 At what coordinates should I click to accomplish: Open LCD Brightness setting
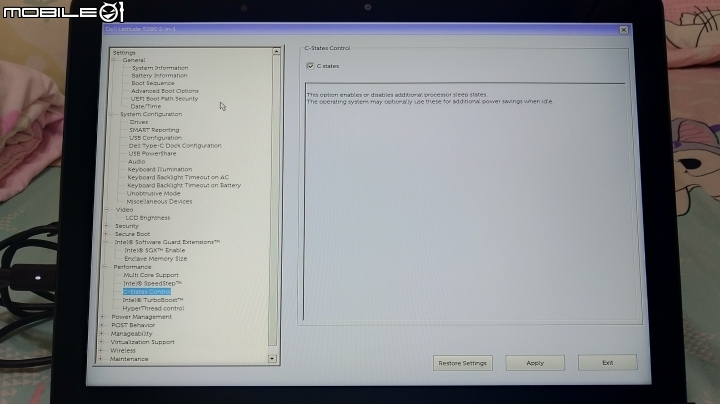point(148,218)
